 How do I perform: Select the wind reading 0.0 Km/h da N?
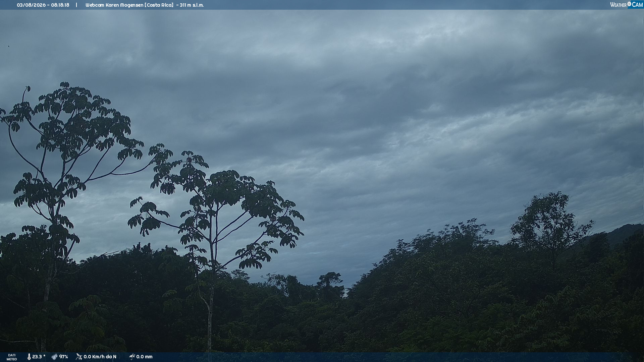point(100,357)
